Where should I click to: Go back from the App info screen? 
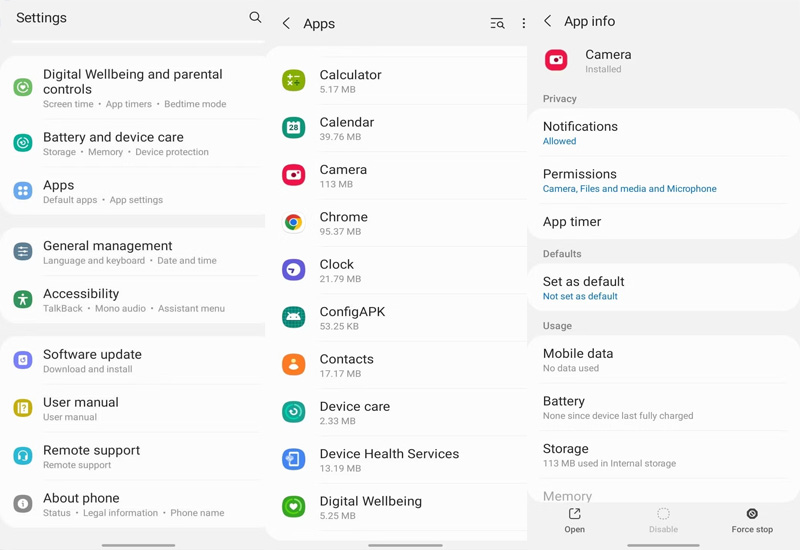(x=547, y=21)
